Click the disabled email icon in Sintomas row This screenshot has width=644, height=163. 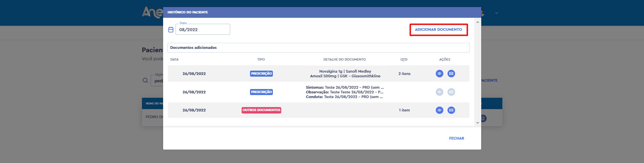point(451,92)
